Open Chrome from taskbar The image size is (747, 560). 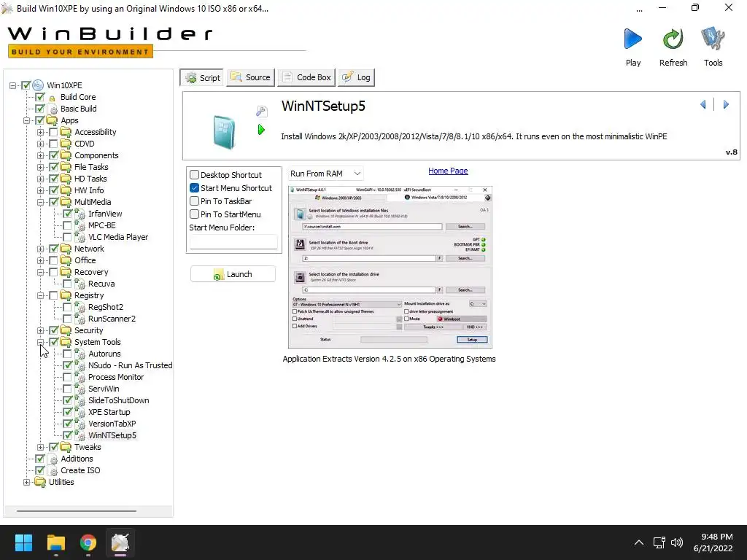click(x=88, y=542)
